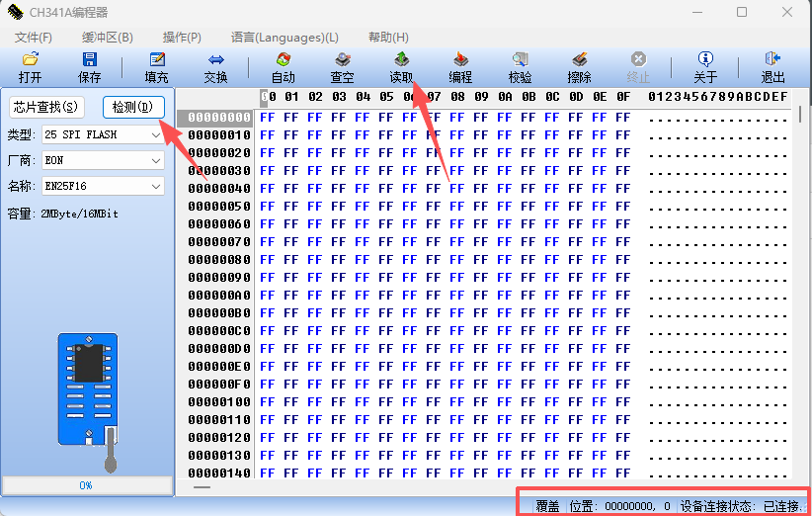Open the 帮助(H) menu

388,38
